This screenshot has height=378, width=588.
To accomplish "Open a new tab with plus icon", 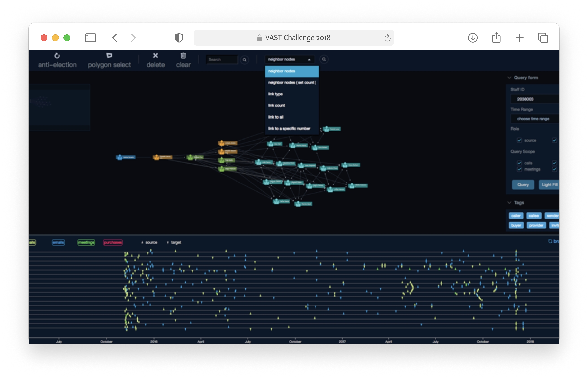I will click(520, 38).
